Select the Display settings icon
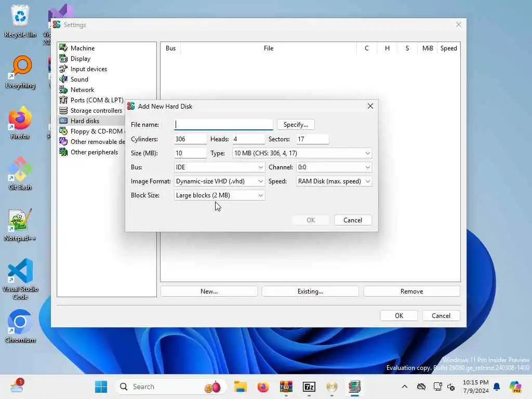 pyautogui.click(x=63, y=58)
